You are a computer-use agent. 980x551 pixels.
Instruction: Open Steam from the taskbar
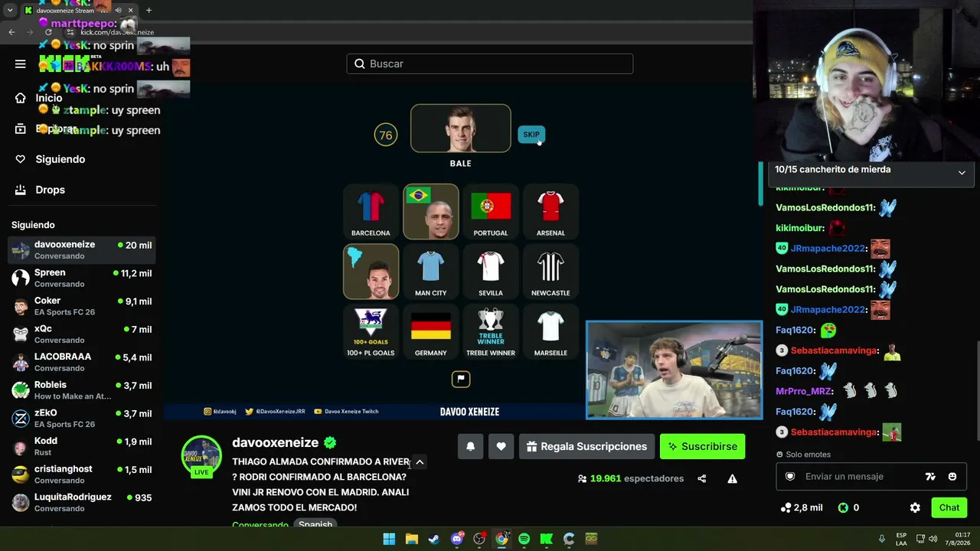click(x=434, y=539)
